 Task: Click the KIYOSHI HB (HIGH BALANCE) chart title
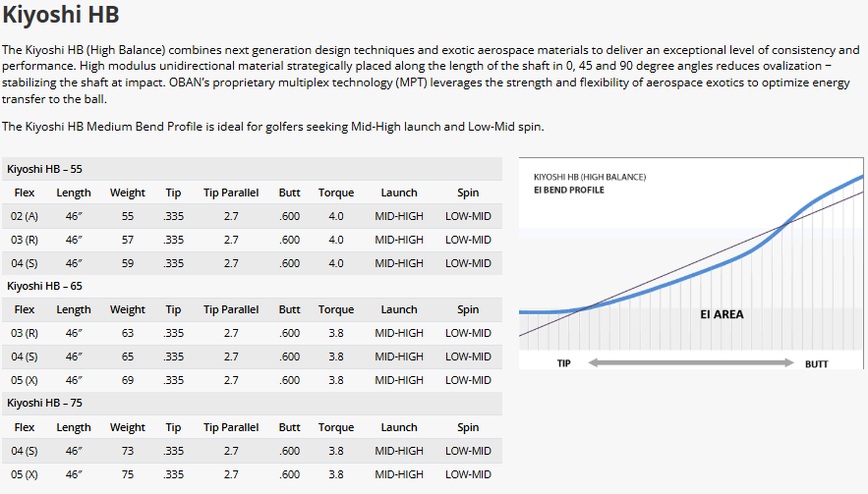coord(590,177)
